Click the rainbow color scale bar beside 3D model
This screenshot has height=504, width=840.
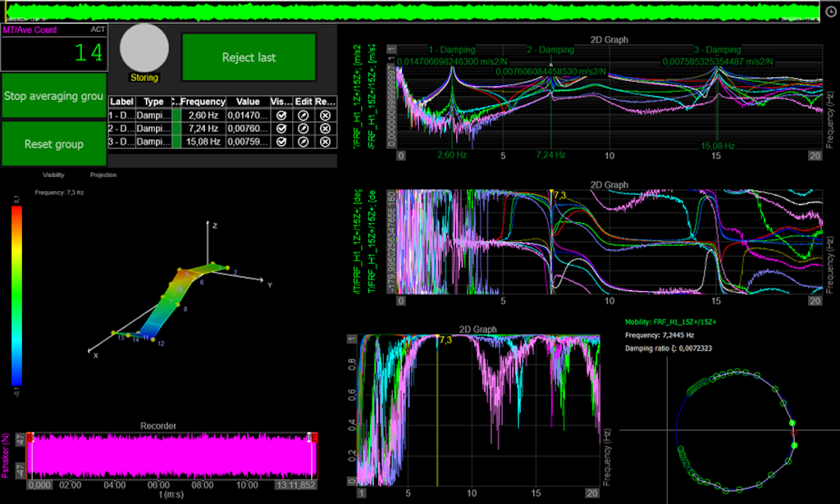click(17, 296)
